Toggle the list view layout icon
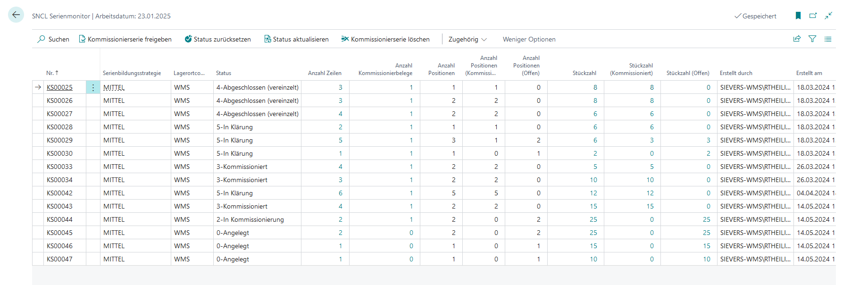This screenshot has width=868, height=285. pyautogui.click(x=828, y=39)
